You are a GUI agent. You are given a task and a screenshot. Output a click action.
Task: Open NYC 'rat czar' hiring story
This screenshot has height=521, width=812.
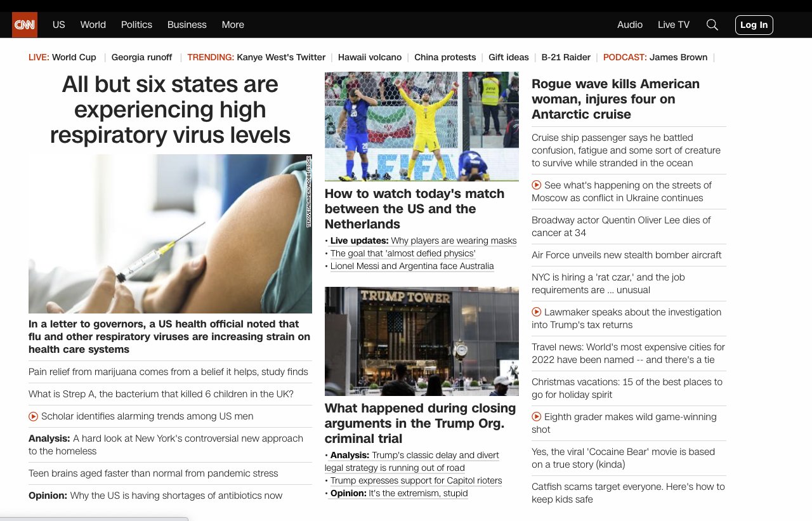click(608, 284)
